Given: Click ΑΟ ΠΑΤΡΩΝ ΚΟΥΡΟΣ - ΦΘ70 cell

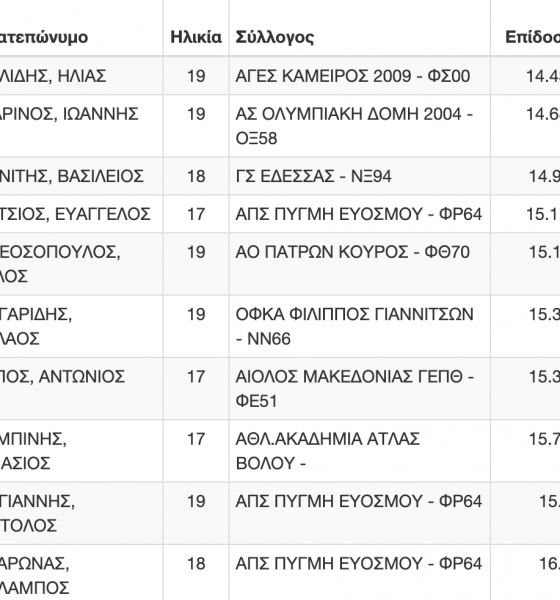Looking at the screenshot, I should click(x=353, y=252).
